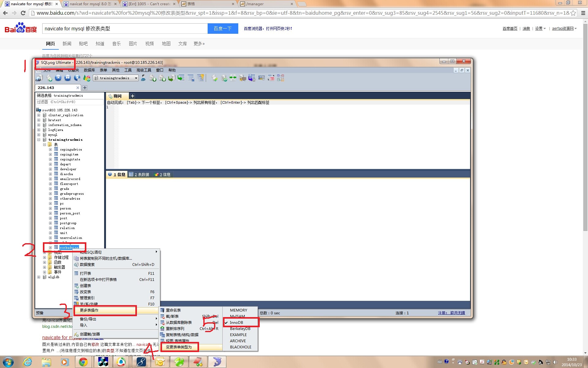This screenshot has height=368, width=588.
Task: Click the table with gold key icon
Action: (200, 78)
